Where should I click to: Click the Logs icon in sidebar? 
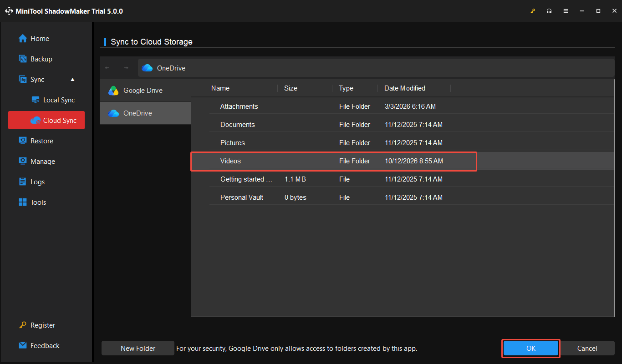(x=23, y=182)
